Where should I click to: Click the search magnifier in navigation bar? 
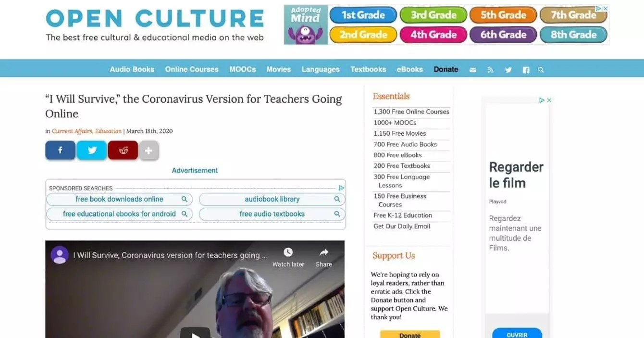[x=541, y=70]
